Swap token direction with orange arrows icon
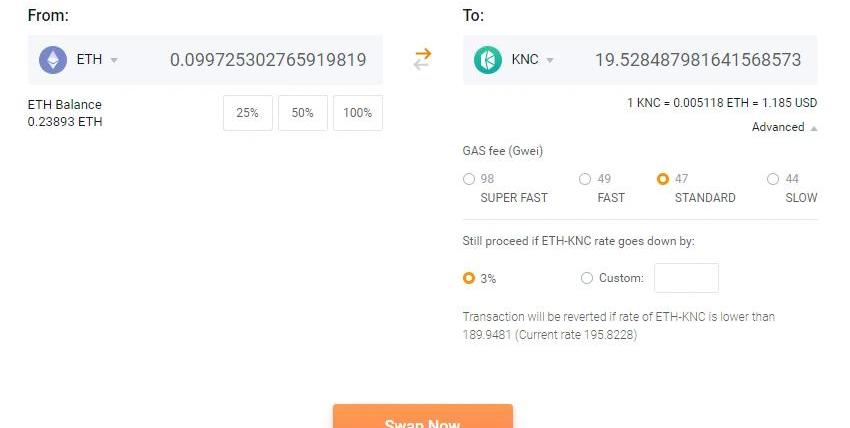850x428 pixels. [422, 60]
